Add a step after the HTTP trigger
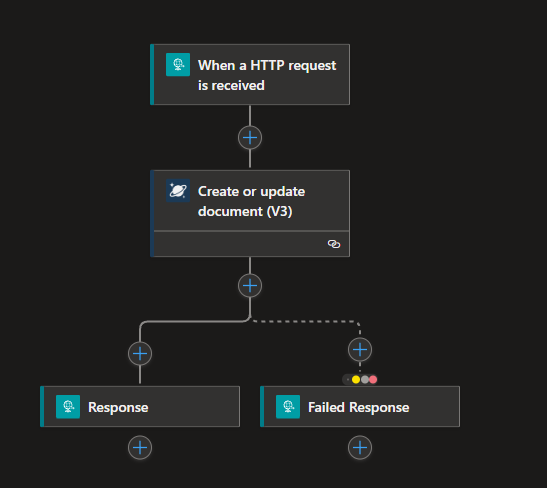Image resolution: width=547 pixels, height=488 pixels. [x=250, y=138]
